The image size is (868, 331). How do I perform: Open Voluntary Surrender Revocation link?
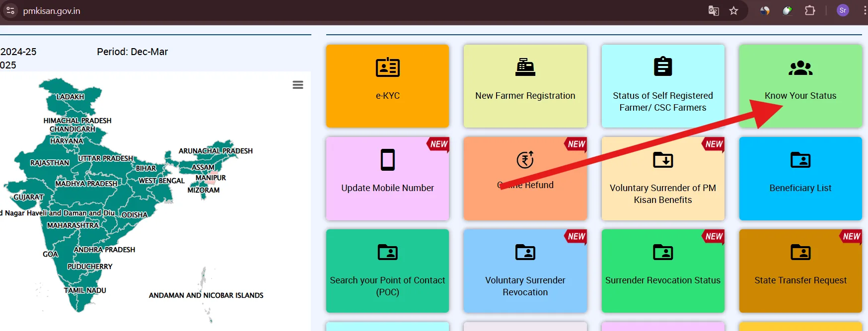[x=525, y=286]
